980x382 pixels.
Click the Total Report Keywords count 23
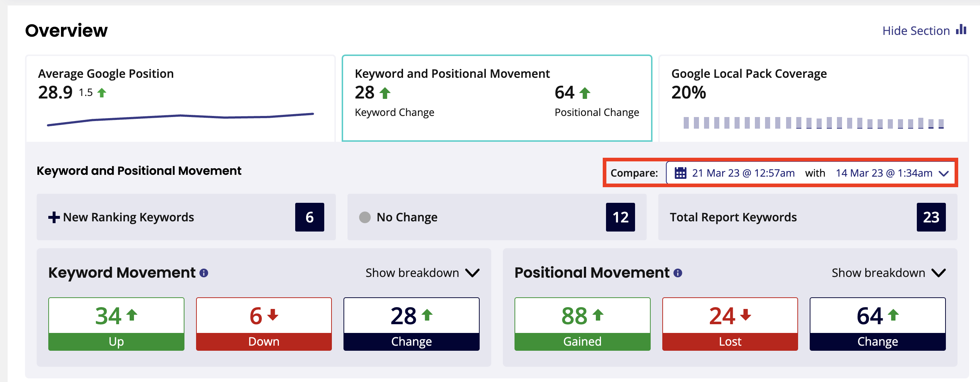(931, 217)
